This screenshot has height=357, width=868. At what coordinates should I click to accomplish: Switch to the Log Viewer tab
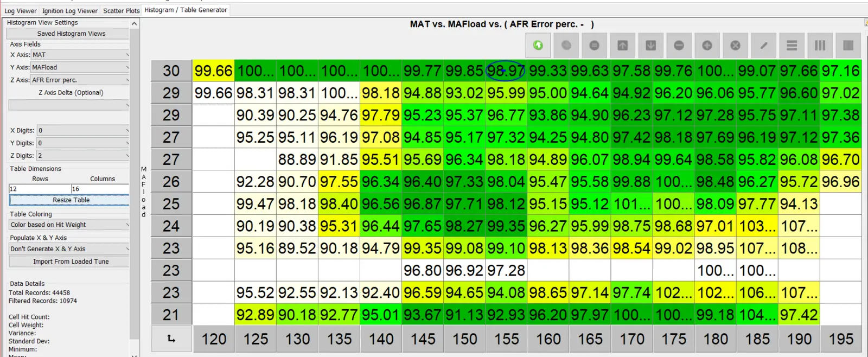pyautogui.click(x=21, y=11)
